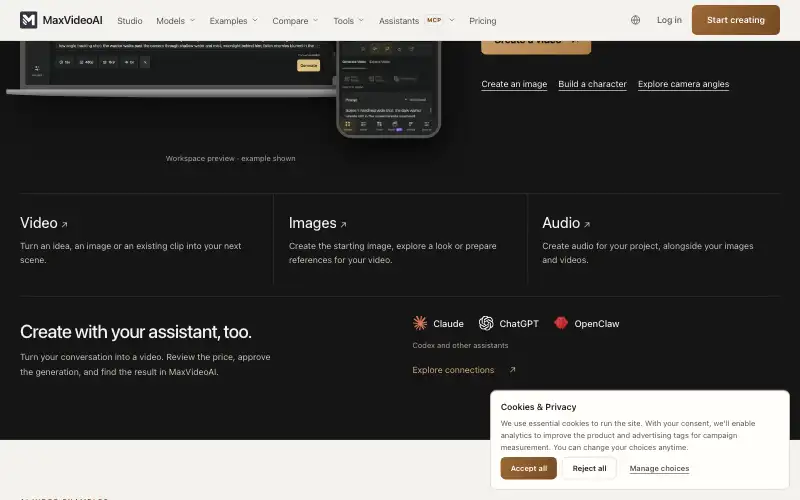Click the OpenClaw assistant label
Screen dimensions: 800x500
596,323
